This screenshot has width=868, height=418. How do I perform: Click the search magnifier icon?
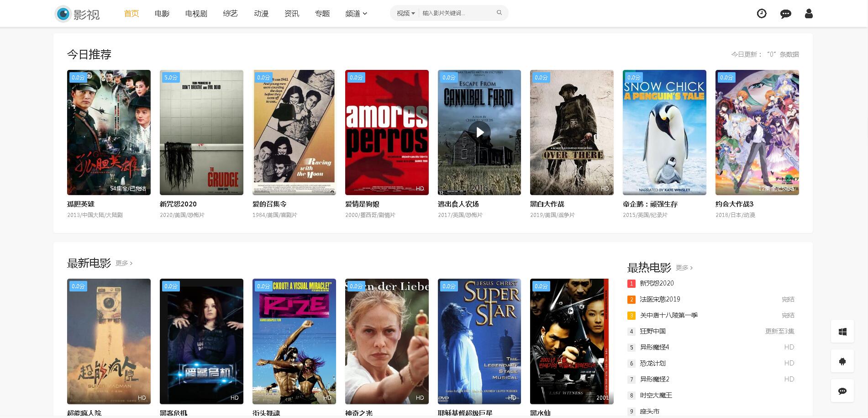click(x=499, y=13)
